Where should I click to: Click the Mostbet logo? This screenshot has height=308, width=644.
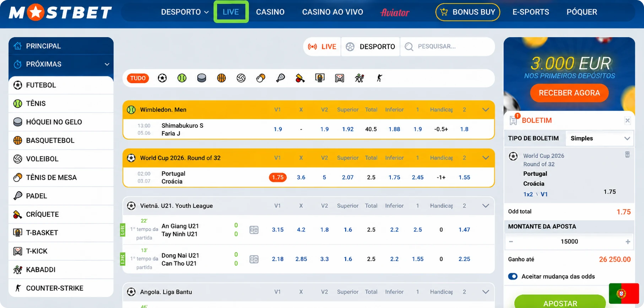(x=60, y=12)
